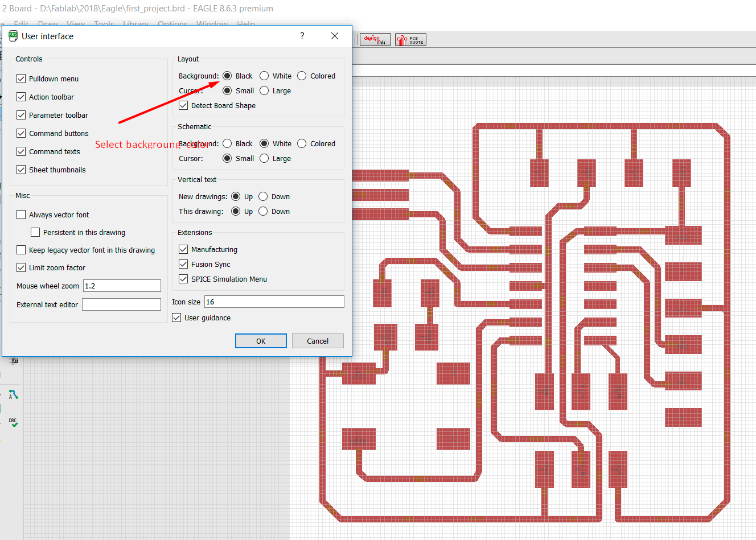Uncheck Detect Board Shape
Screen dimensions: 756x540
tap(183, 105)
